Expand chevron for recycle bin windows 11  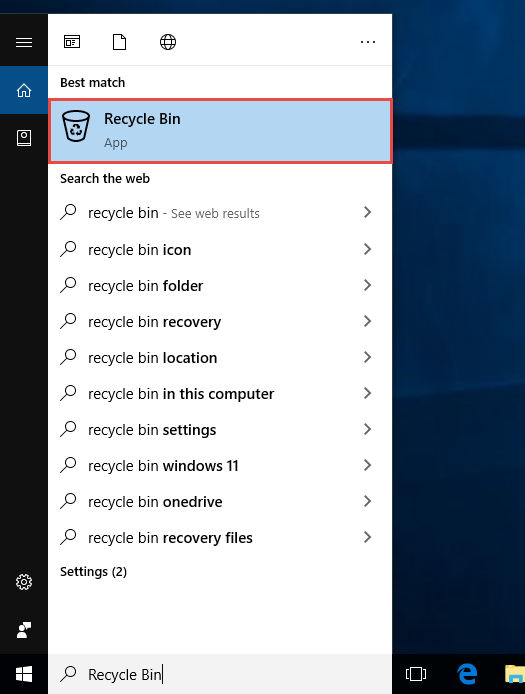tap(367, 465)
